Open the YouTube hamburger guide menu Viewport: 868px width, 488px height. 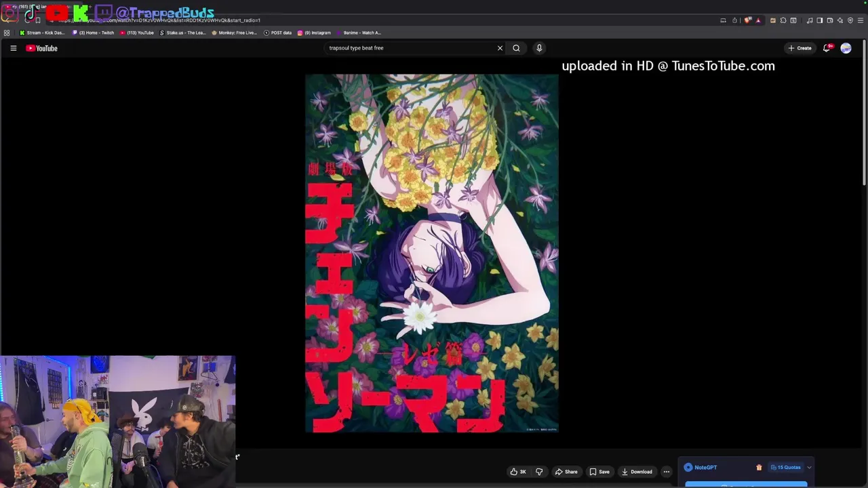13,48
